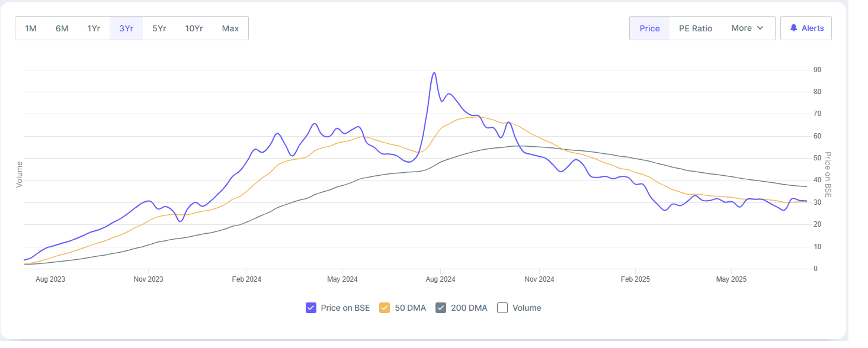
Task: Choose the 1Yr range tab
Action: 94,28
